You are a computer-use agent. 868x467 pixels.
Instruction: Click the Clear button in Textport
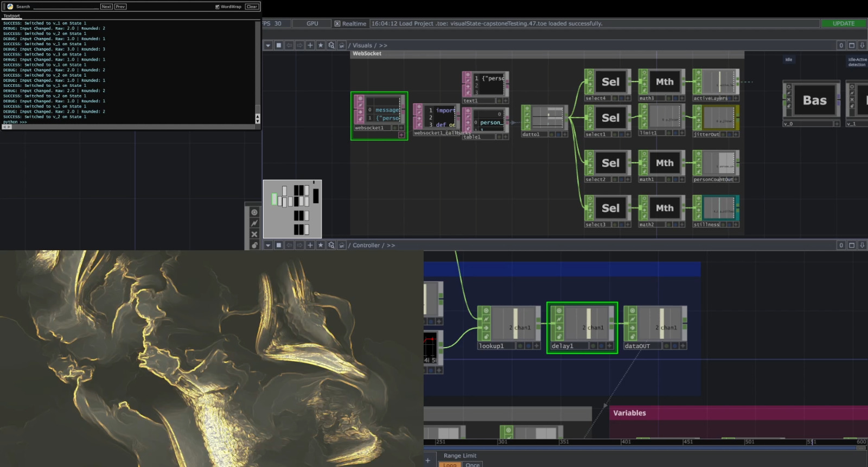click(252, 7)
